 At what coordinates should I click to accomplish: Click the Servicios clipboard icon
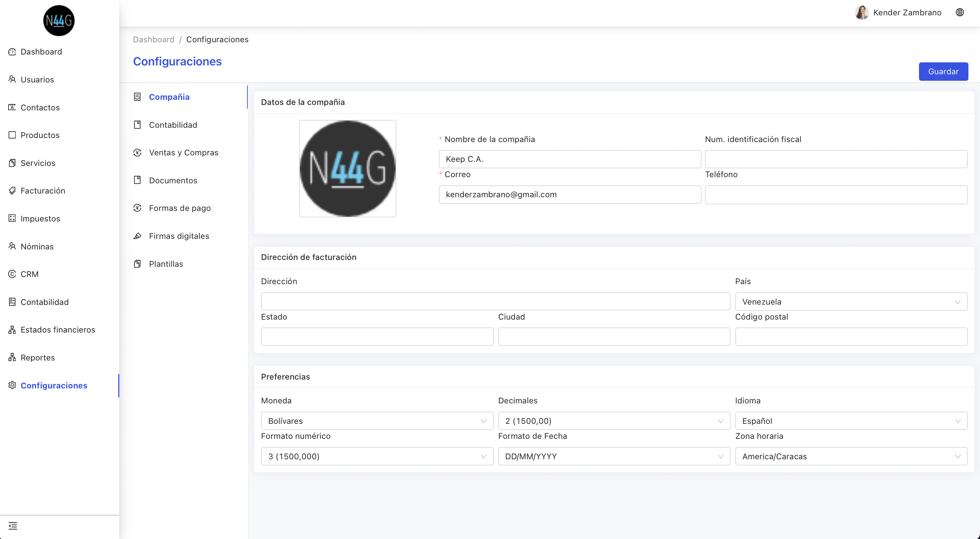[x=12, y=163]
